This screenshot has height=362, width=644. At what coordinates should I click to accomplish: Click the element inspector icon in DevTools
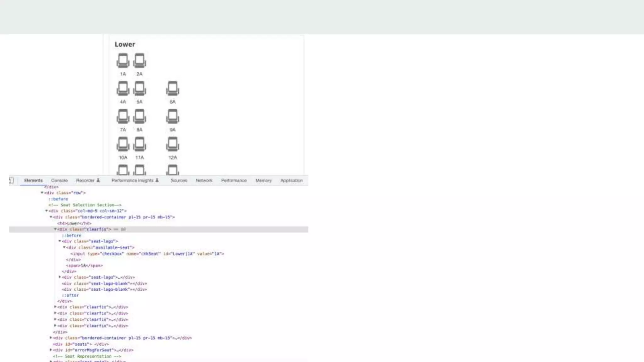coord(11,180)
